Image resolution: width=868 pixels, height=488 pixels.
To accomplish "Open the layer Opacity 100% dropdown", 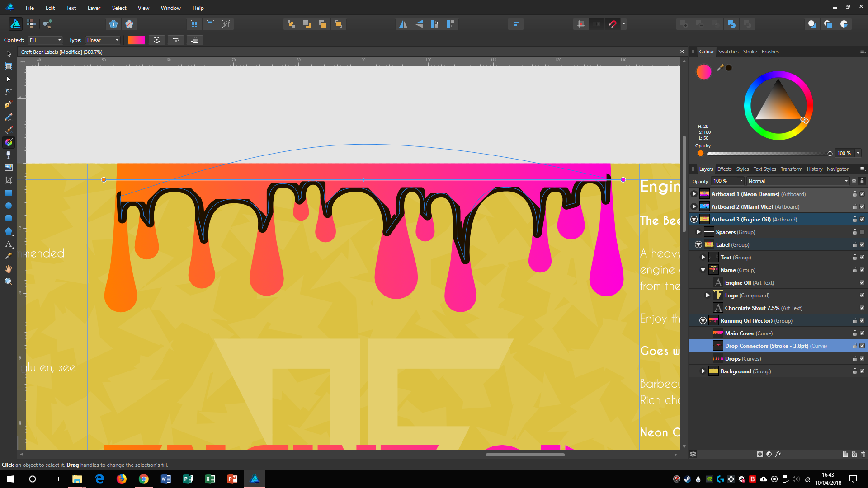I will pyautogui.click(x=741, y=181).
